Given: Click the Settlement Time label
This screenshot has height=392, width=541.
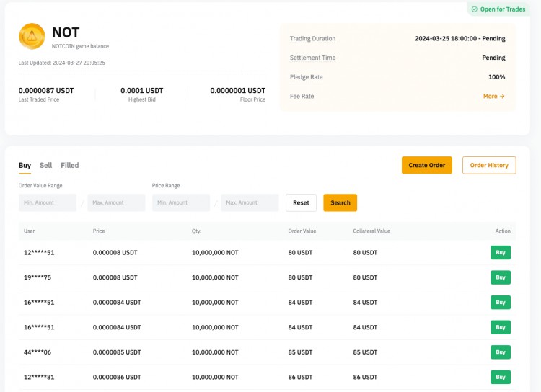Looking at the screenshot, I should coord(312,58).
